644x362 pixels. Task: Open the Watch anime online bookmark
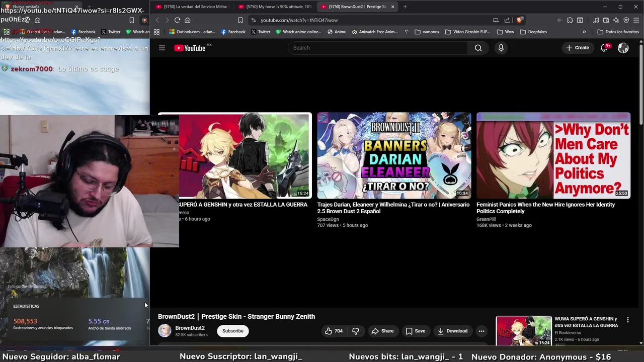click(298, 32)
